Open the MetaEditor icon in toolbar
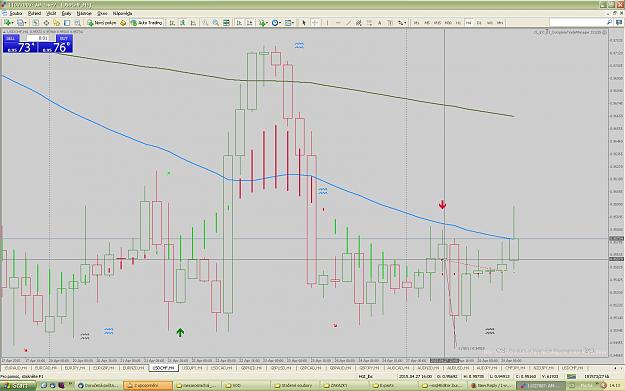The height and width of the screenshot is (391, 625). click(123, 23)
